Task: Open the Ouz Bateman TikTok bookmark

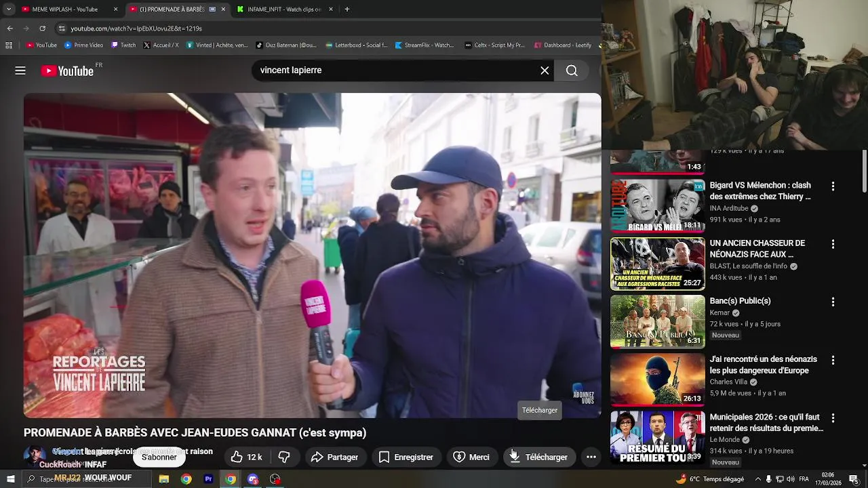Action: click(286, 45)
